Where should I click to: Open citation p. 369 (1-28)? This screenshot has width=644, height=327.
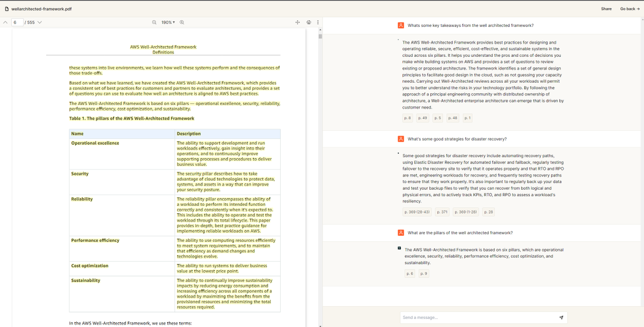(465, 212)
